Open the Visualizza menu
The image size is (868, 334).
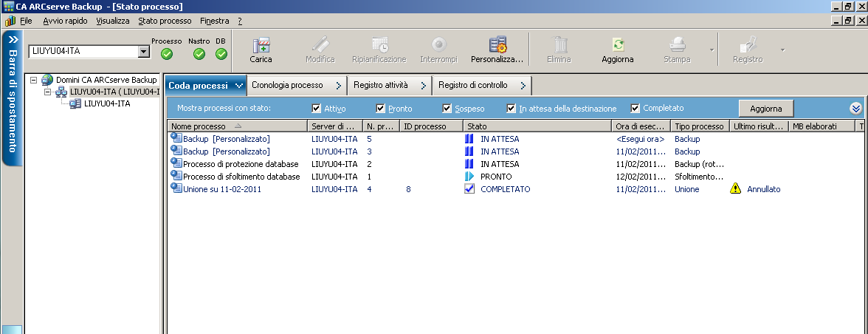click(113, 21)
